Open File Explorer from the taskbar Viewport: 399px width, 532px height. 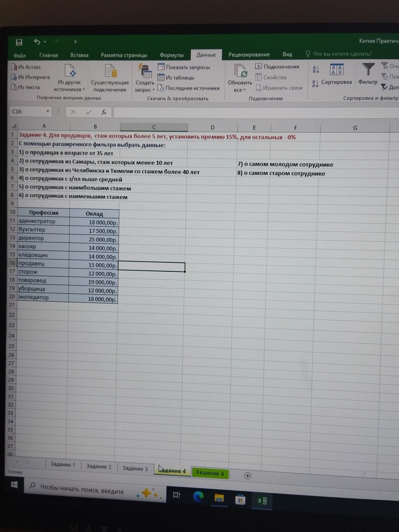coord(219,498)
